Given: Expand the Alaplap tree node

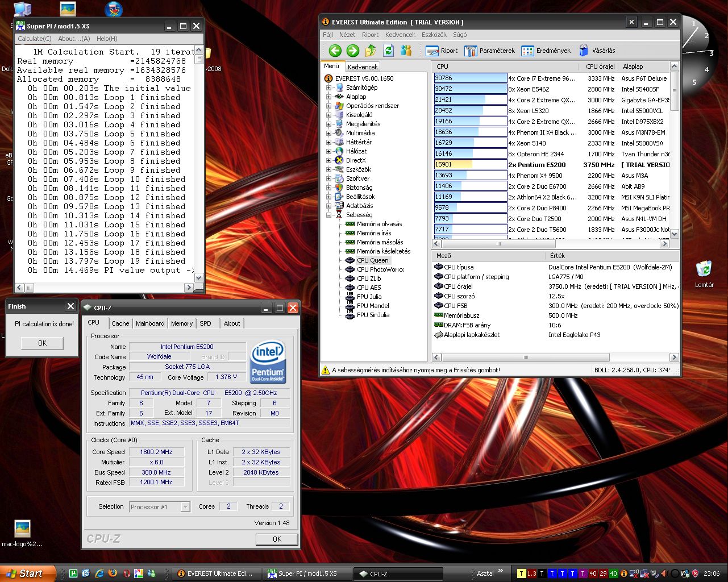Looking at the screenshot, I should click(x=328, y=97).
